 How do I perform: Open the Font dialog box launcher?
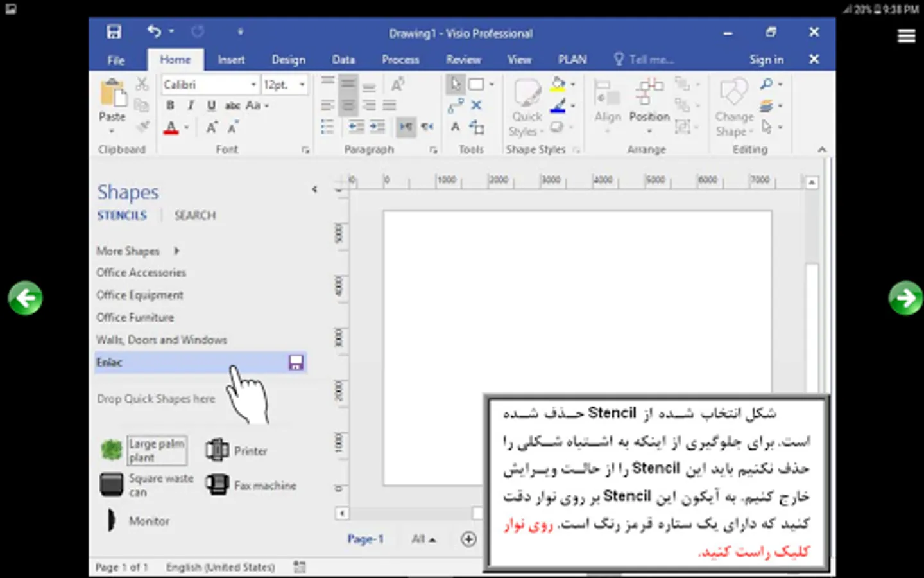[305, 150]
